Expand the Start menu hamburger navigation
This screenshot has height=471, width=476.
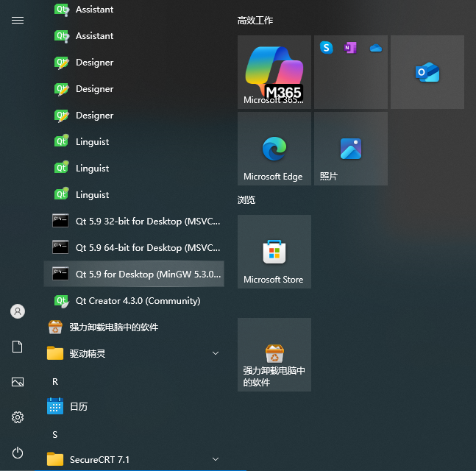18,21
